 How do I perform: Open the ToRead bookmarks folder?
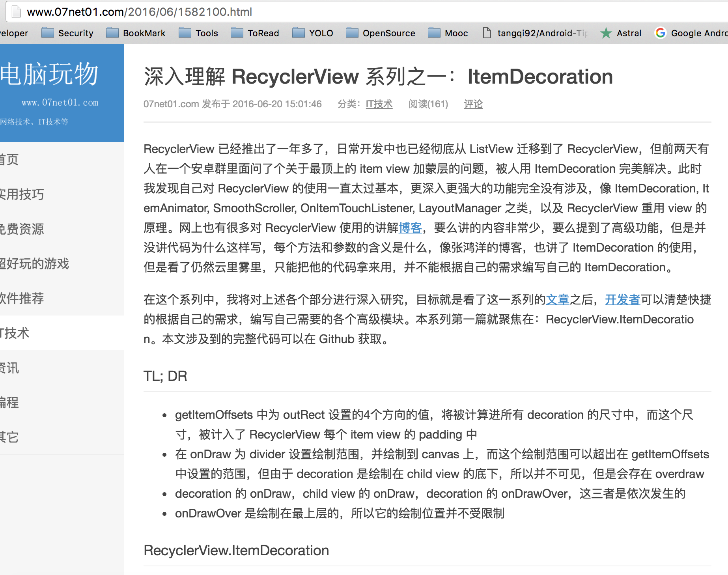pyautogui.click(x=255, y=33)
